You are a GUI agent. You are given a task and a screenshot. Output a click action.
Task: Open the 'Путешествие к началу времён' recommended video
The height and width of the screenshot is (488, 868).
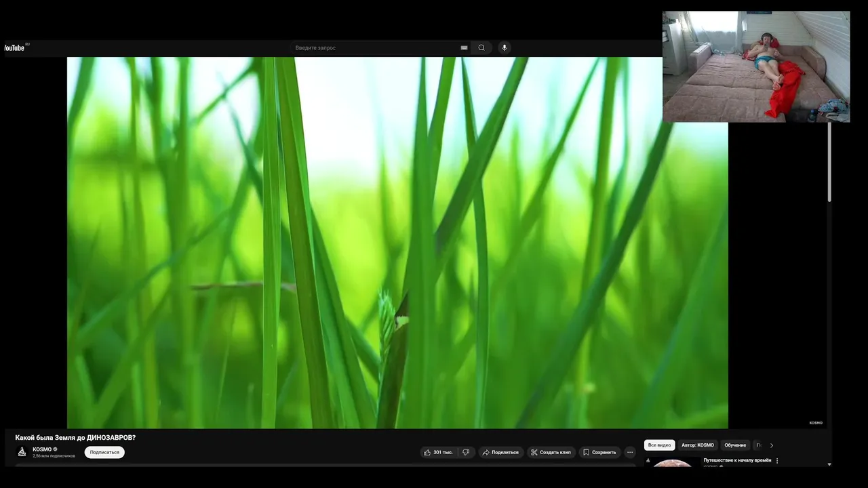point(737,460)
